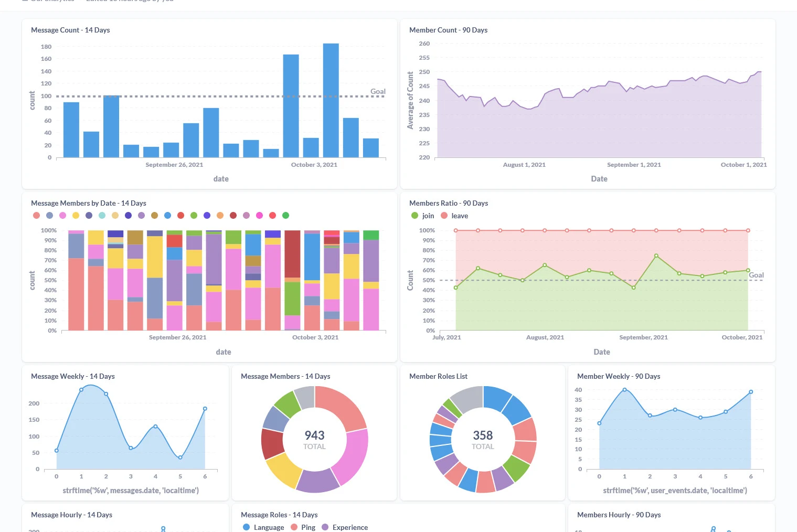Image resolution: width=797 pixels, height=532 pixels.
Task: Click Message Weekly data point at day 5
Action: [180, 457]
